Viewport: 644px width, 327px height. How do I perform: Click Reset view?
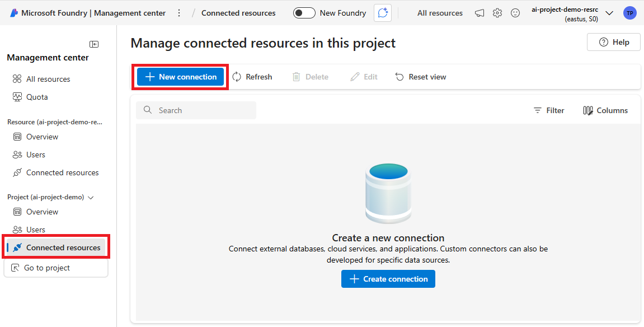(421, 77)
